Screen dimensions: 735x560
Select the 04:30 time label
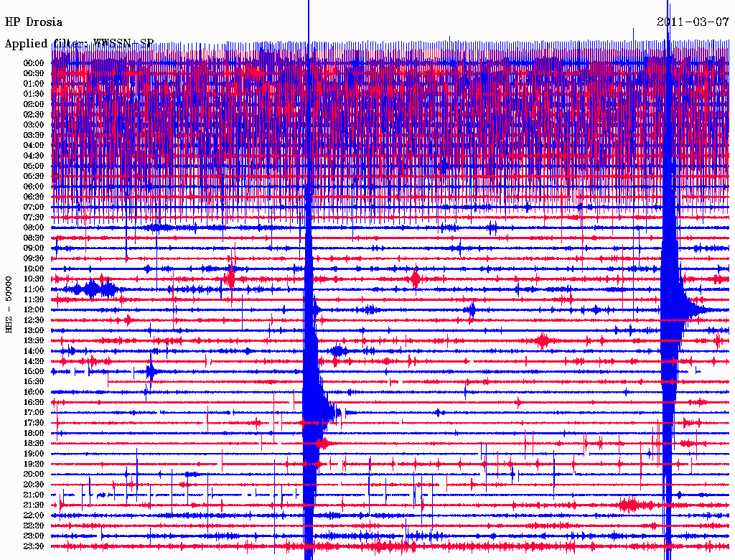click(x=34, y=156)
